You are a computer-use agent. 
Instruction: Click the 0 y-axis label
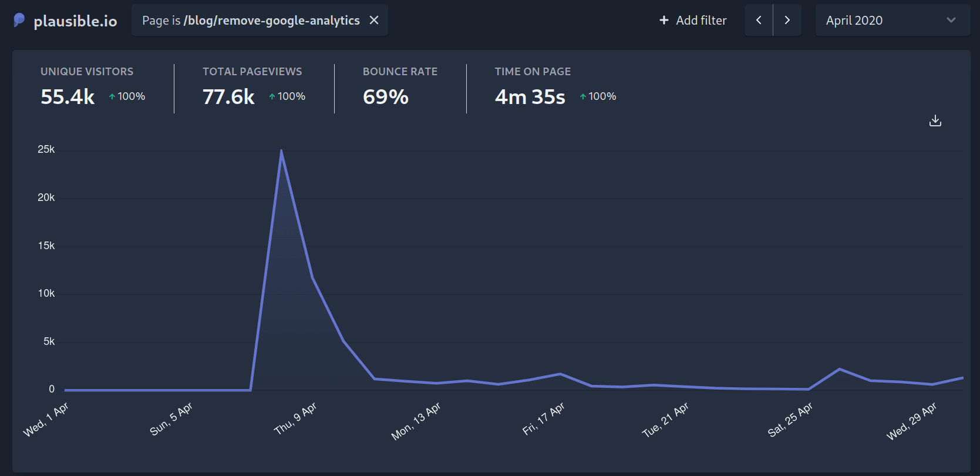point(52,389)
